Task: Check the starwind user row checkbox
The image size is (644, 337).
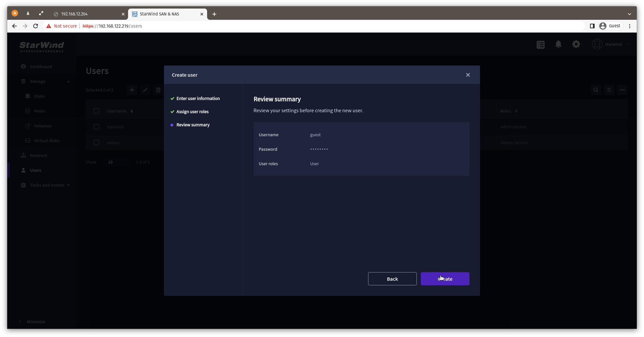Action: coord(96,127)
